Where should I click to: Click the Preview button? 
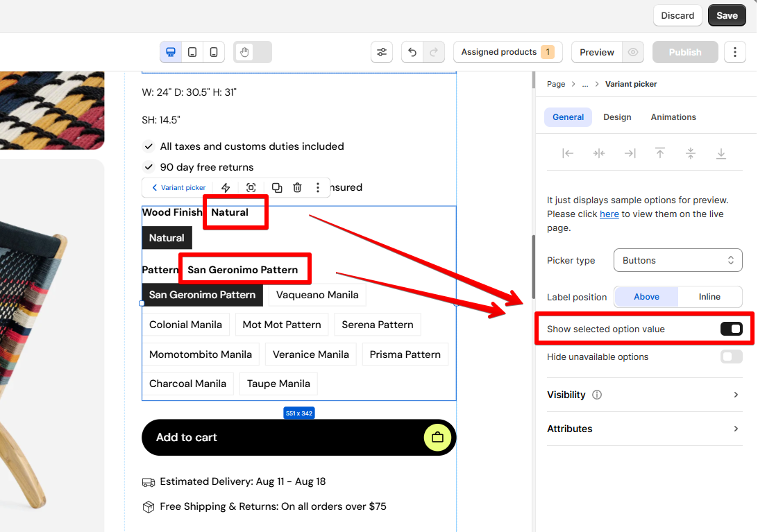[596, 52]
